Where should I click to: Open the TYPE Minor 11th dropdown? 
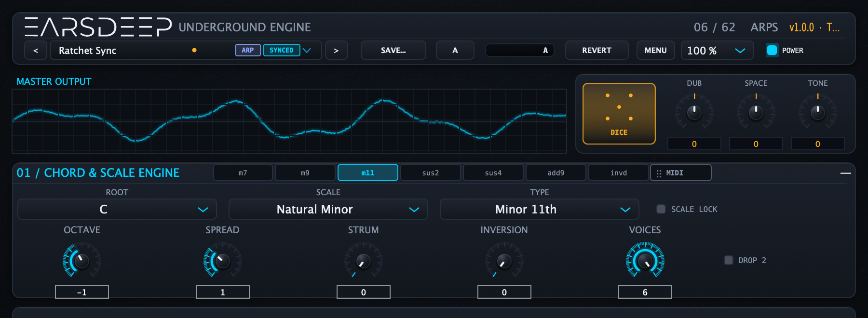click(540, 209)
